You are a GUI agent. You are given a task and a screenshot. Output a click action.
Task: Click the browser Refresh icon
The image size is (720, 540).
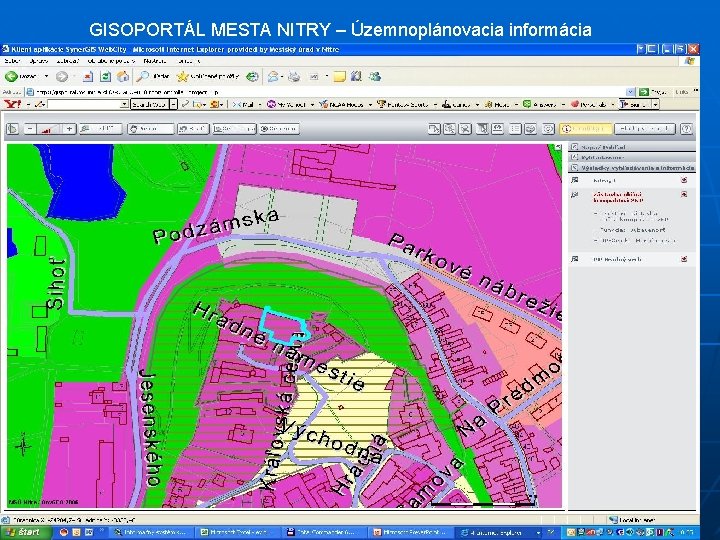click(106, 77)
